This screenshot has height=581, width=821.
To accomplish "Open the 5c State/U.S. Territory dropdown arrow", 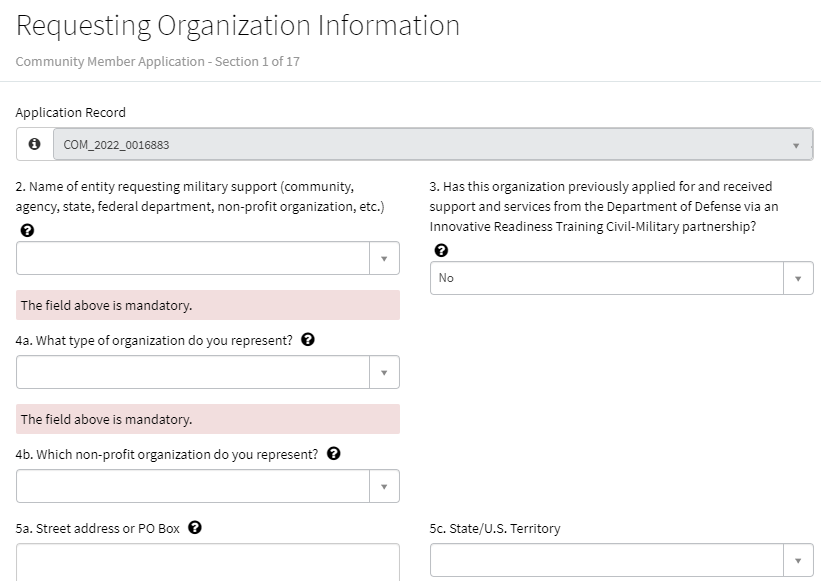I will pyautogui.click(x=797, y=560).
